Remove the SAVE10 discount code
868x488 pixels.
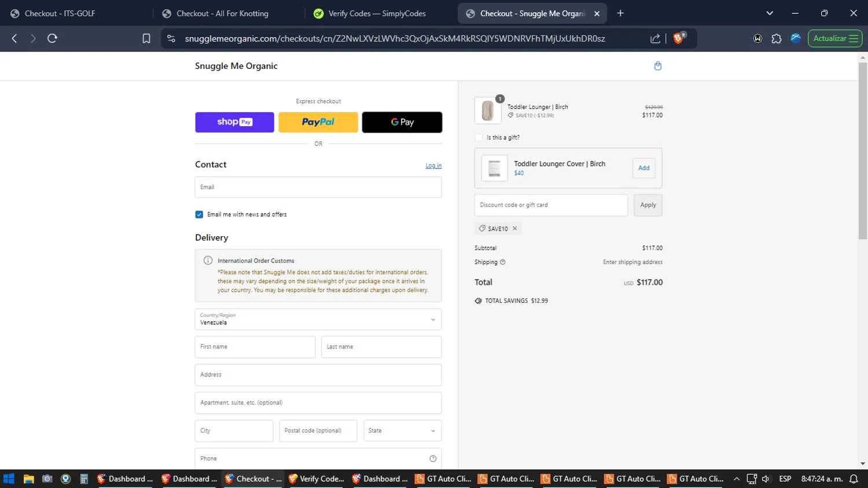514,229
